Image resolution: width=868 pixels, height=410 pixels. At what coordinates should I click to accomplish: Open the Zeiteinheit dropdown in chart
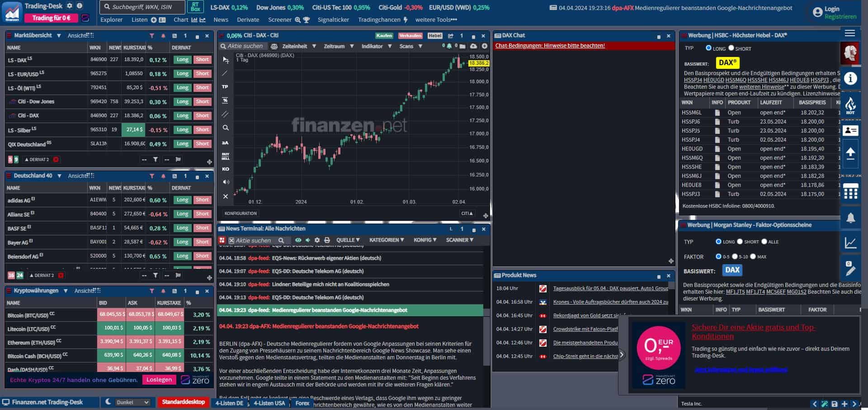click(299, 46)
